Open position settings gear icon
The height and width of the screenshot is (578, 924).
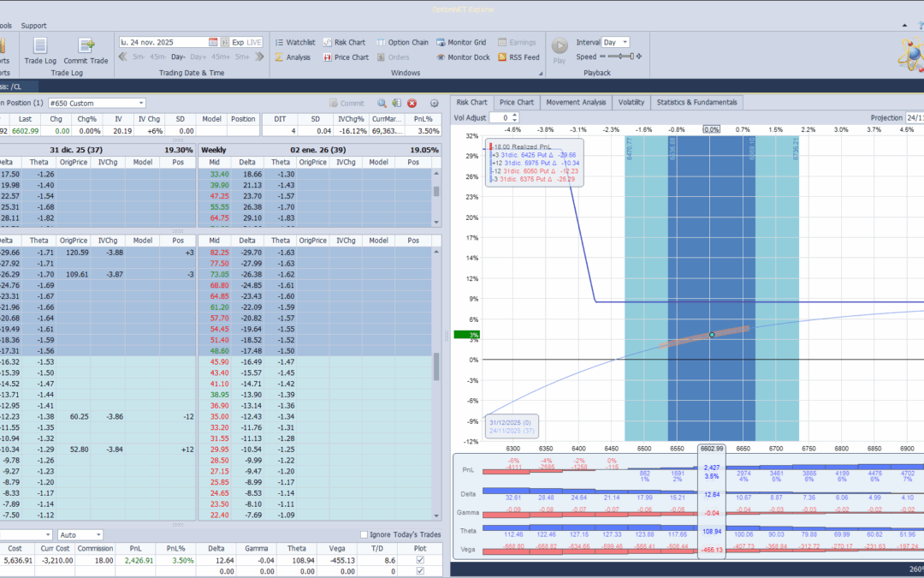[x=435, y=104]
